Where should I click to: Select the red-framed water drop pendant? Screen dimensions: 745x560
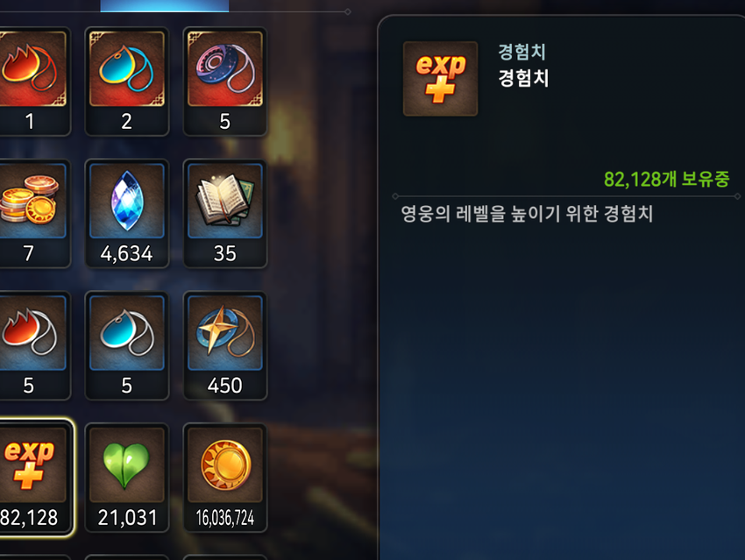[127, 82]
